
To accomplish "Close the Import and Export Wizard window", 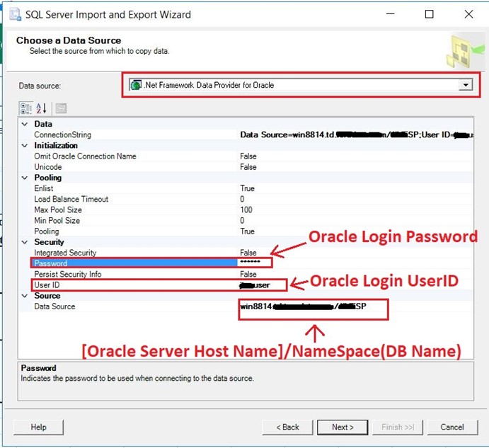I will [x=468, y=14].
